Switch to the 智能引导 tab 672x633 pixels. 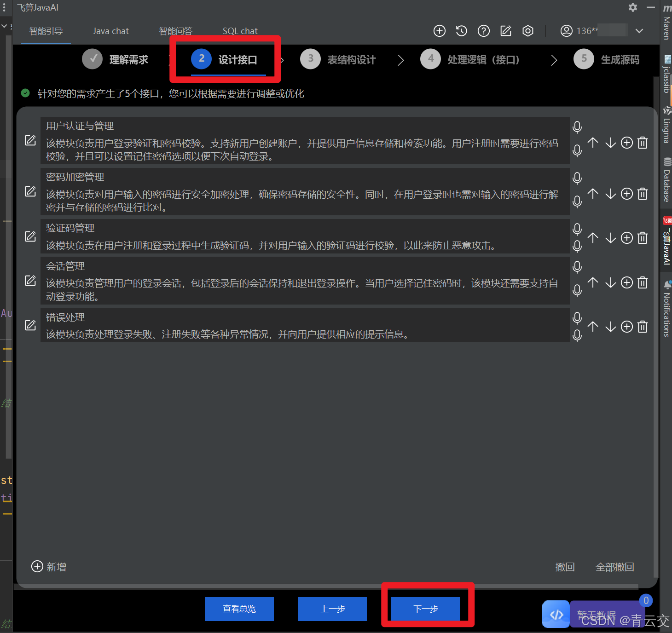(x=46, y=31)
